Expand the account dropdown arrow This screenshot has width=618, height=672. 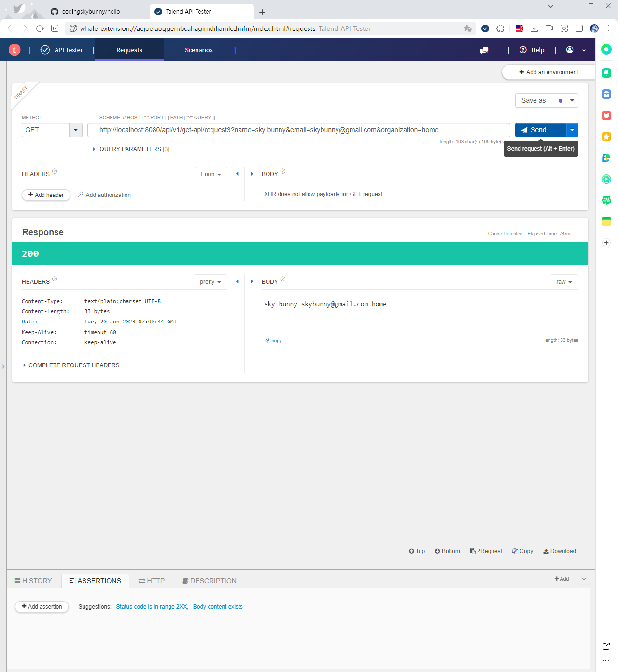click(584, 50)
